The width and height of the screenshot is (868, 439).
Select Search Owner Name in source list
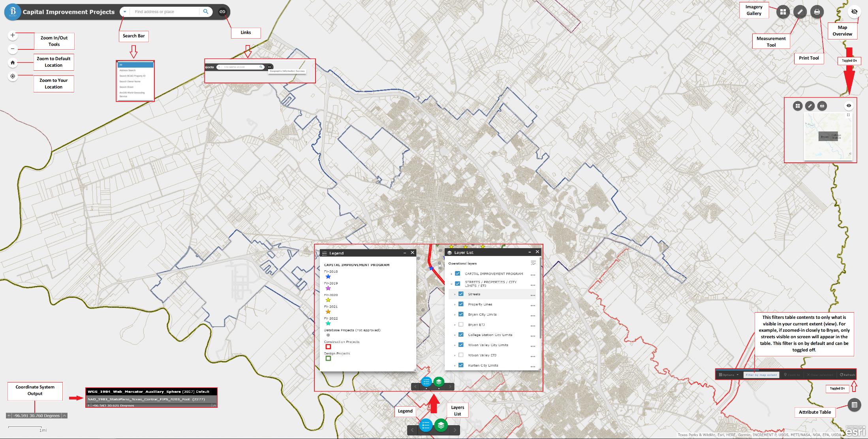tap(130, 81)
